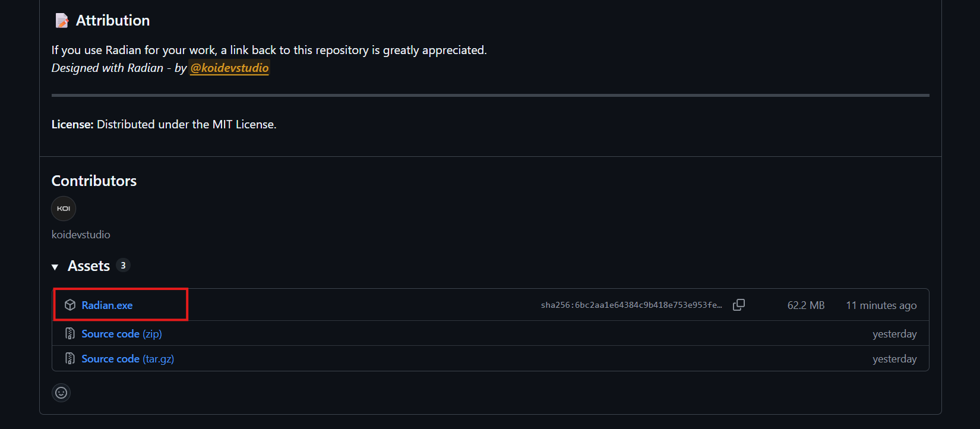The width and height of the screenshot is (980, 429).
Task: Click the zip file icon for Source code
Action: point(70,334)
